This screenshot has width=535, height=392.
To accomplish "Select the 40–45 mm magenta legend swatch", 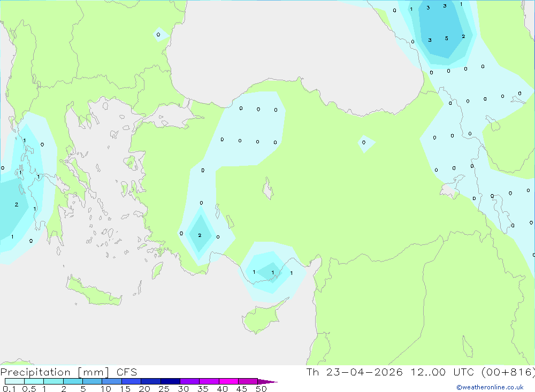I will (x=228, y=381).
